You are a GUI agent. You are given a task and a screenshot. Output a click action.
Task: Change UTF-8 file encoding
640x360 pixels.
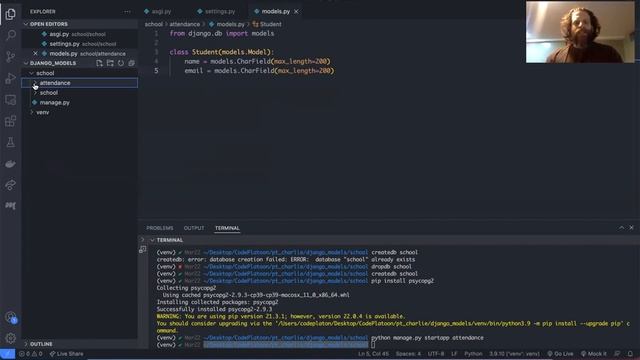point(436,354)
